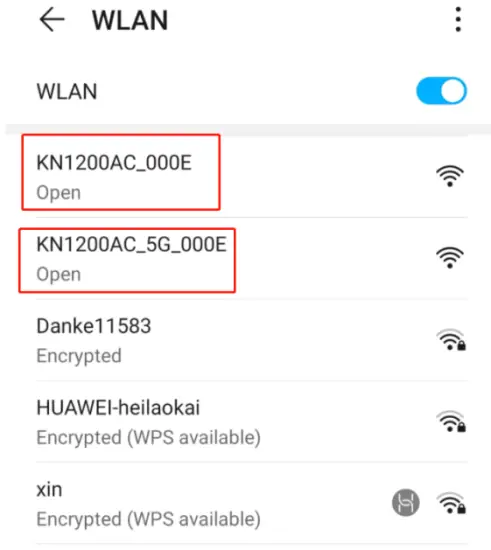Screen dimensions: 491x550
Task: Tap the HUAWEI-heilaokai locked Wi-Fi icon
Action: coord(451,421)
